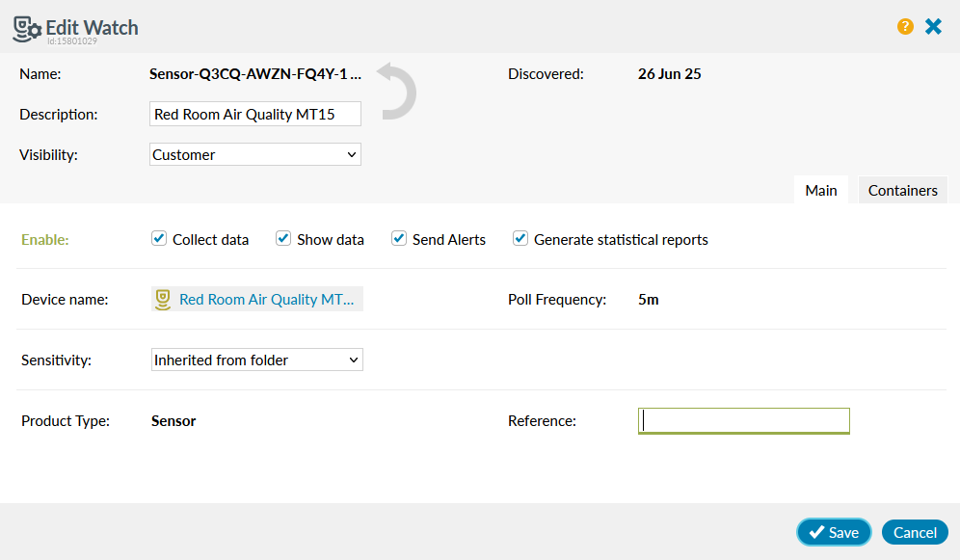Image resolution: width=960 pixels, height=560 pixels.
Task: Disable the Send Alerts checkbox
Action: click(x=399, y=238)
